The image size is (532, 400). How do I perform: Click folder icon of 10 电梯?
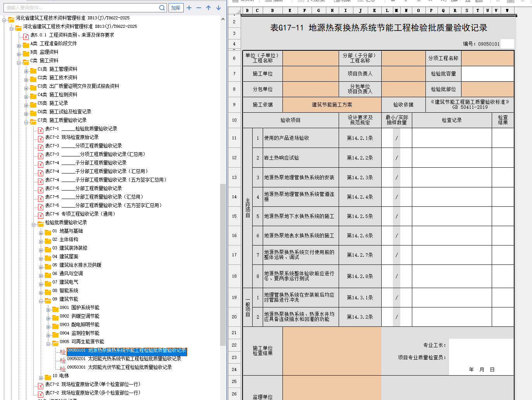click(48, 377)
